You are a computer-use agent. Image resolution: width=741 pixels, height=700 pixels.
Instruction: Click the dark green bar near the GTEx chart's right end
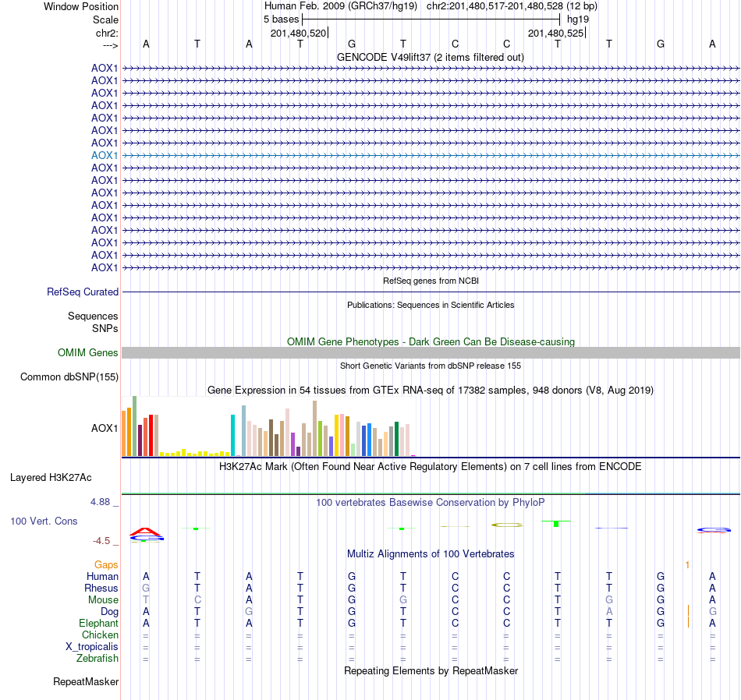coord(397,439)
